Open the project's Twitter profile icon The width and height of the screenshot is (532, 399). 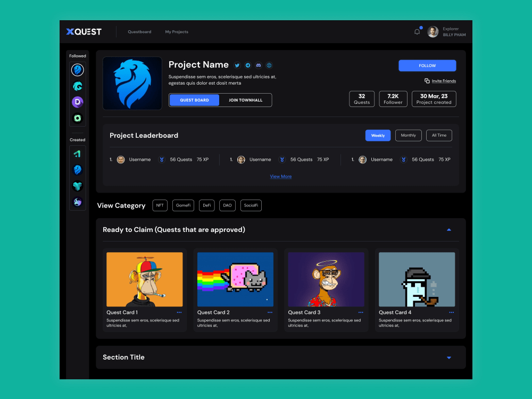[237, 65]
